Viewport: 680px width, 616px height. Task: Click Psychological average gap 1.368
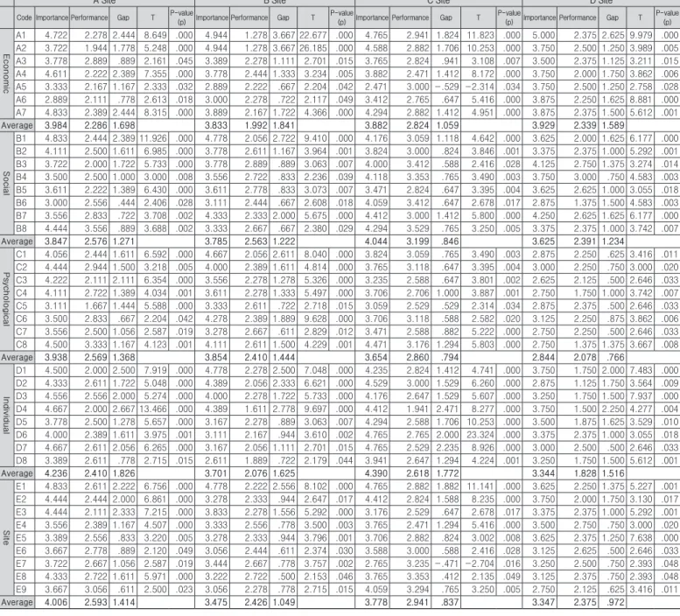coord(124,358)
